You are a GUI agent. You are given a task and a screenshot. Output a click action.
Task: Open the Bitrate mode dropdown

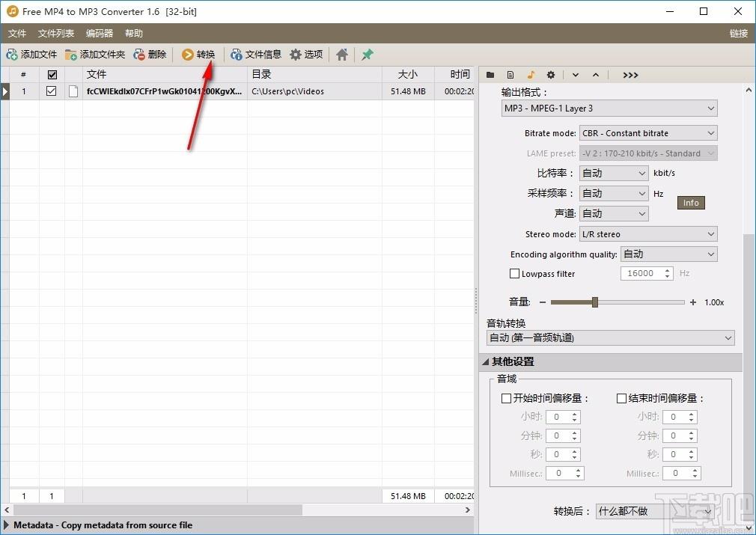pyautogui.click(x=648, y=133)
